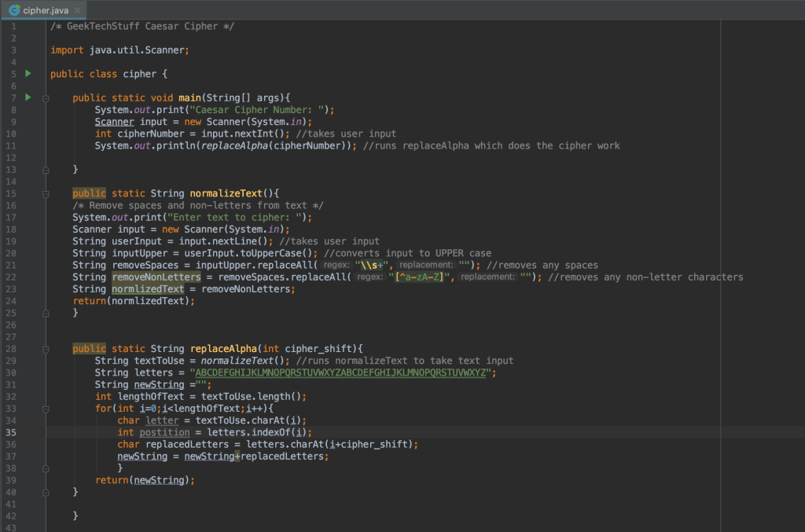Click the "replacement:" hint on line 22
The height and width of the screenshot is (532, 805).
point(487,277)
